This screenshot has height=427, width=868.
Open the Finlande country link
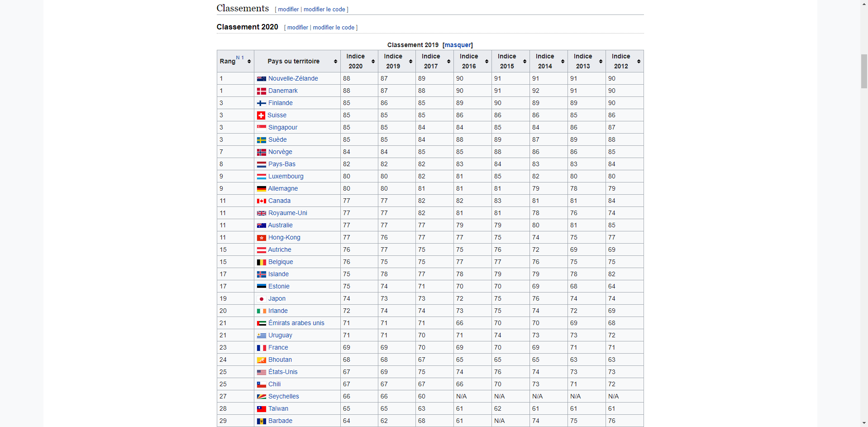click(280, 103)
